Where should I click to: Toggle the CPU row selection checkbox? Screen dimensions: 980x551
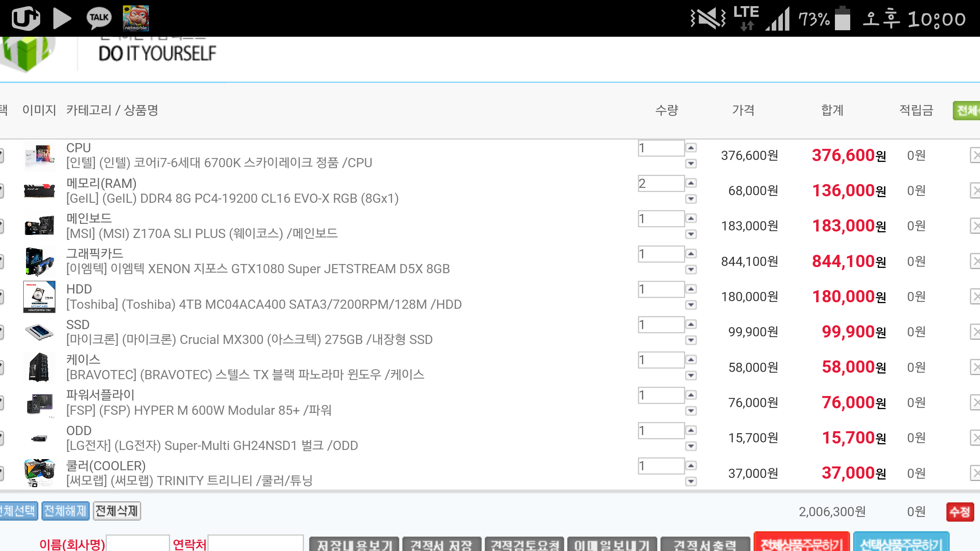[2, 155]
